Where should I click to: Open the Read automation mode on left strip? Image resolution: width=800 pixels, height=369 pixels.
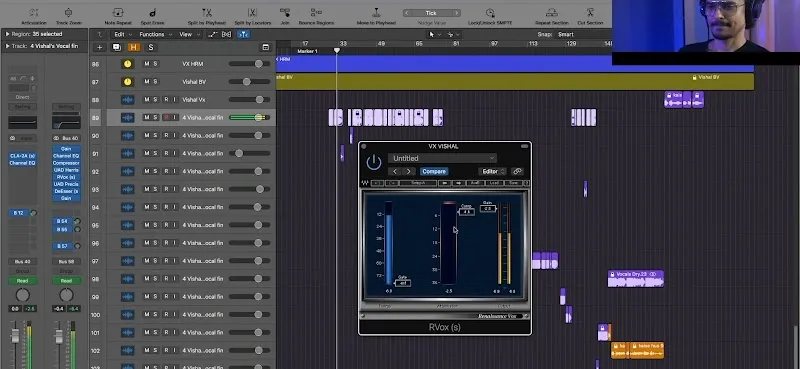[22, 281]
